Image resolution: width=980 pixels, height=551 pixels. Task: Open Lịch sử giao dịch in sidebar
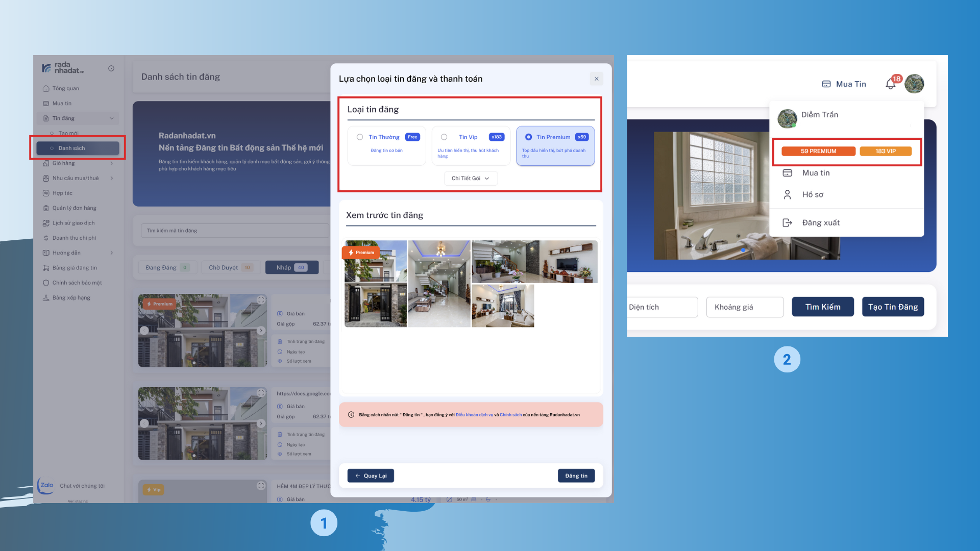tap(73, 223)
